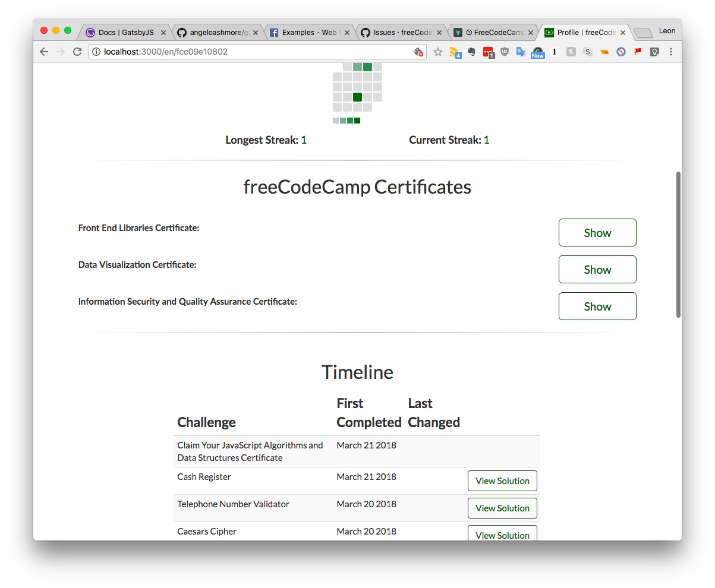Open the Evernote elephant extension
The image size is (715, 588).
coord(471,52)
